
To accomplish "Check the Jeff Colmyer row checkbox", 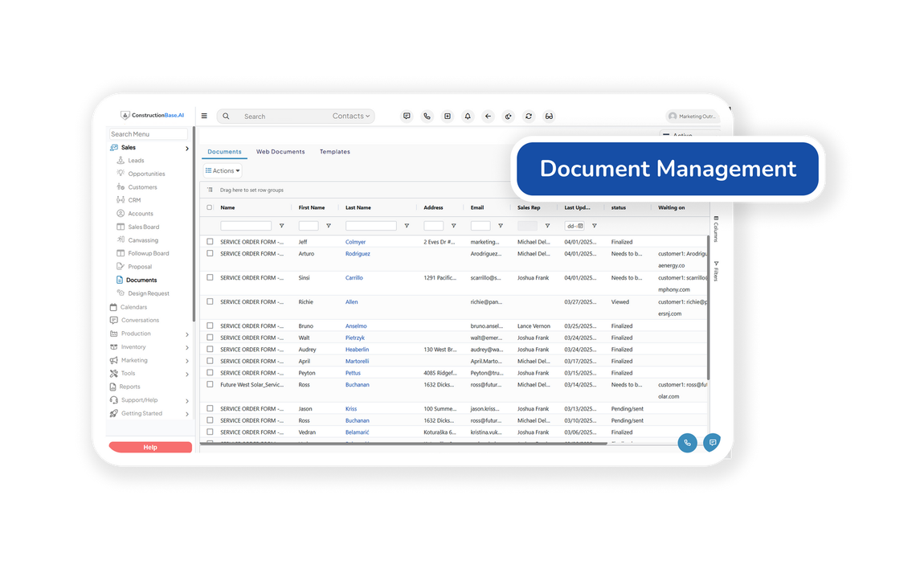I will pyautogui.click(x=210, y=242).
